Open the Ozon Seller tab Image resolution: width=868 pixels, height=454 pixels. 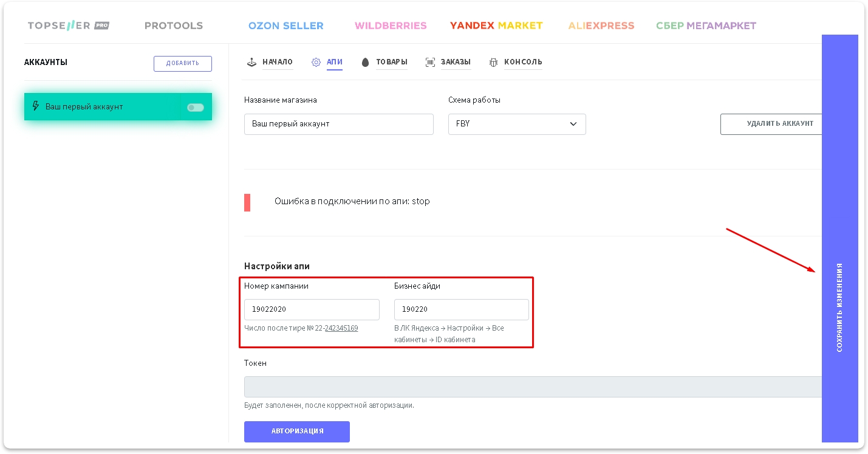(x=285, y=26)
